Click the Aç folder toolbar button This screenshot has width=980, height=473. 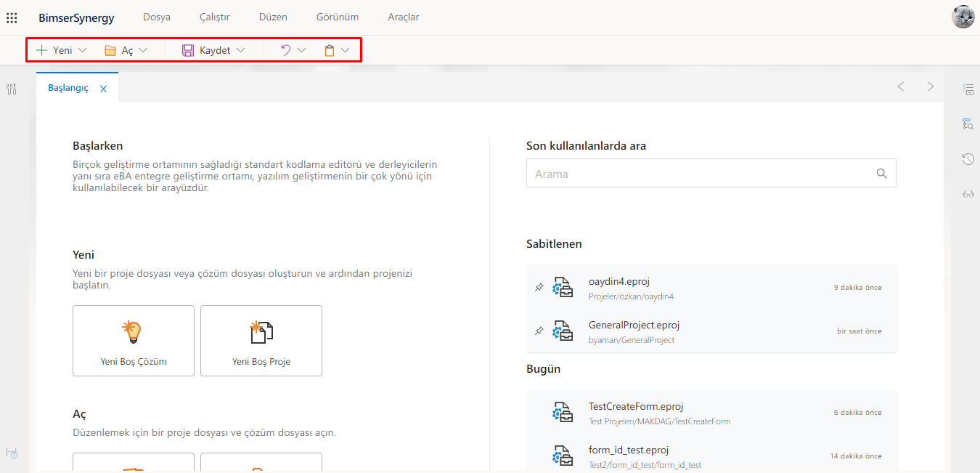(x=119, y=50)
